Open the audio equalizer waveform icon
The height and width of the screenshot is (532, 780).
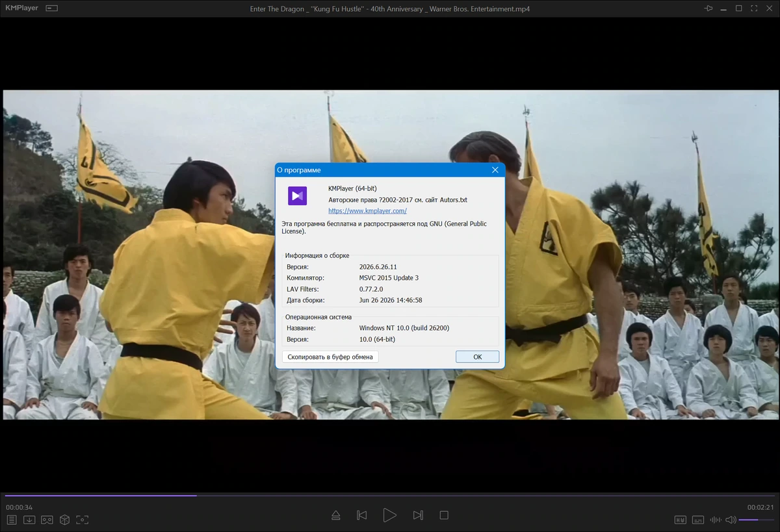click(x=715, y=520)
